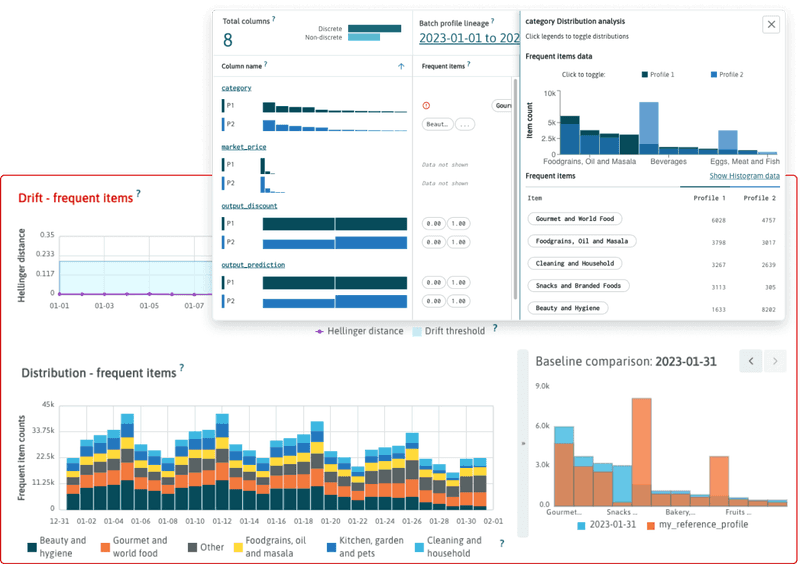
Task: Open the category column link
Action: [236, 88]
